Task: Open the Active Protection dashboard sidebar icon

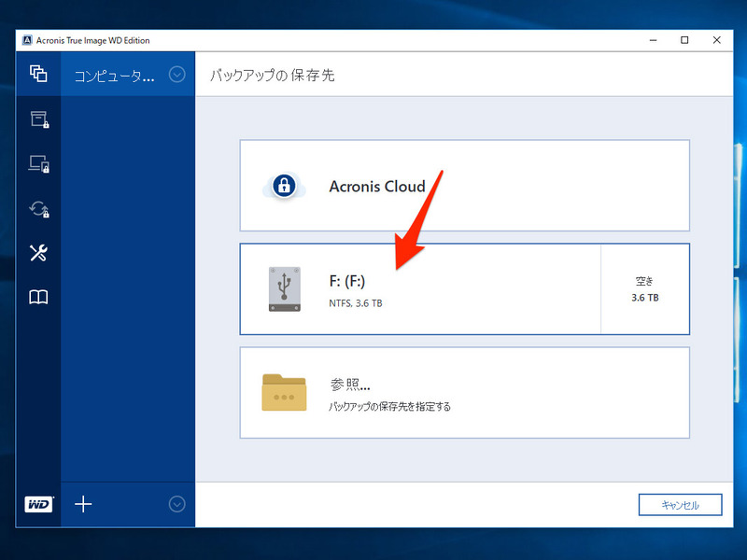Action: 39,164
